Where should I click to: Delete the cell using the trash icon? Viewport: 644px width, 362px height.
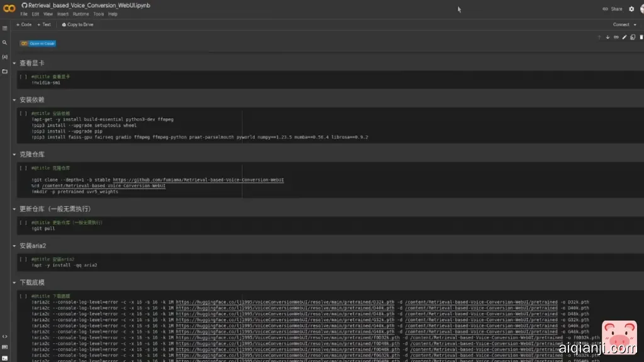tap(640, 37)
